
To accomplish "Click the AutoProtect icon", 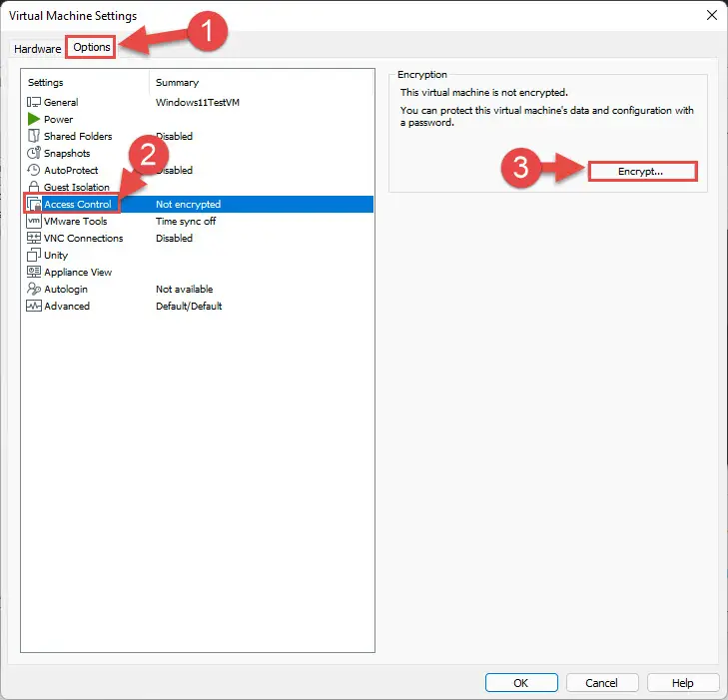I will tap(33, 170).
